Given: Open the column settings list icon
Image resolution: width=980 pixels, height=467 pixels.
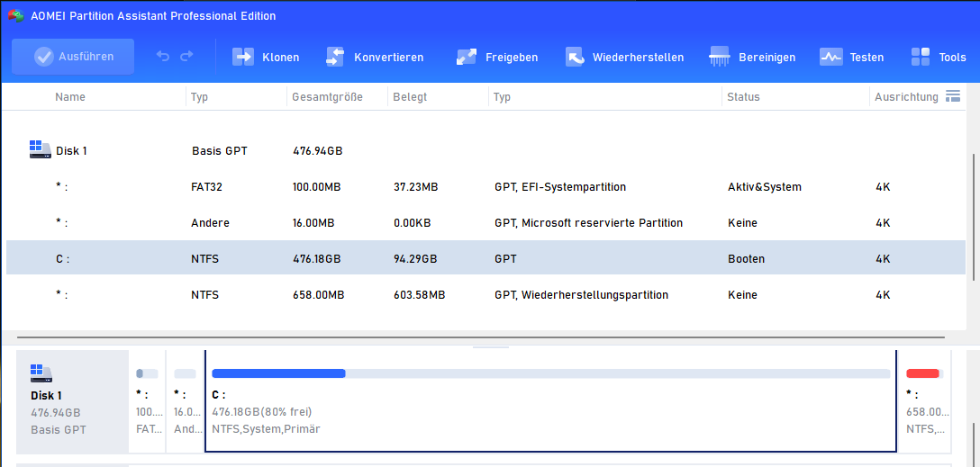Looking at the screenshot, I should point(952,96).
